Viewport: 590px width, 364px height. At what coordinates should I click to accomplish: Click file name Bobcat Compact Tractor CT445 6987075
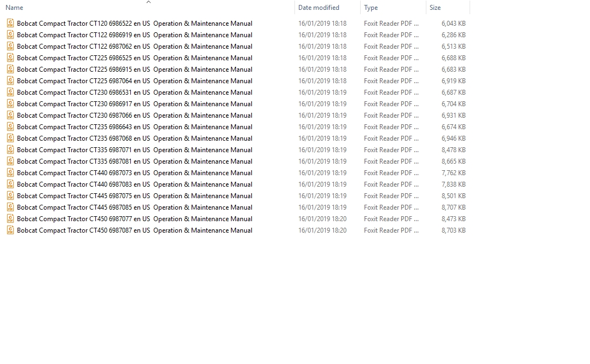[x=135, y=196]
